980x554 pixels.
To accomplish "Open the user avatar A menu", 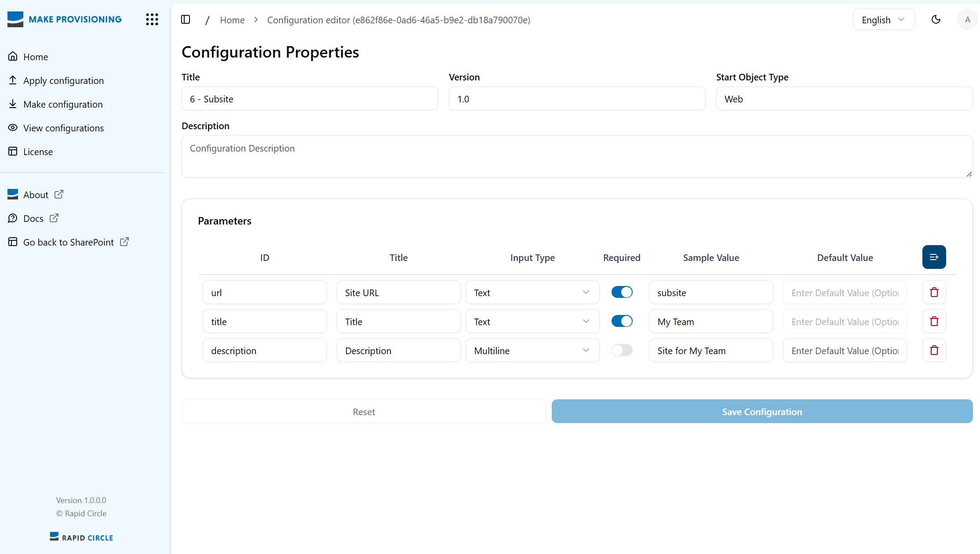I will [967, 19].
